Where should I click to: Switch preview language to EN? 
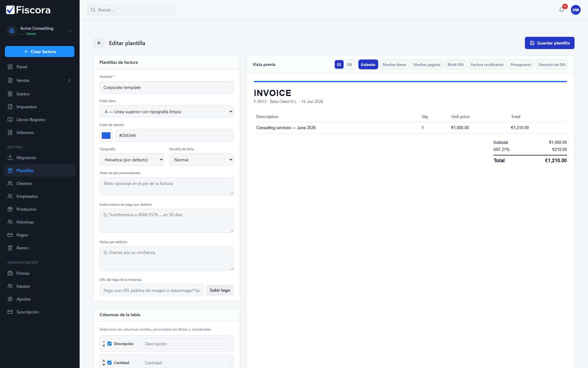click(349, 65)
